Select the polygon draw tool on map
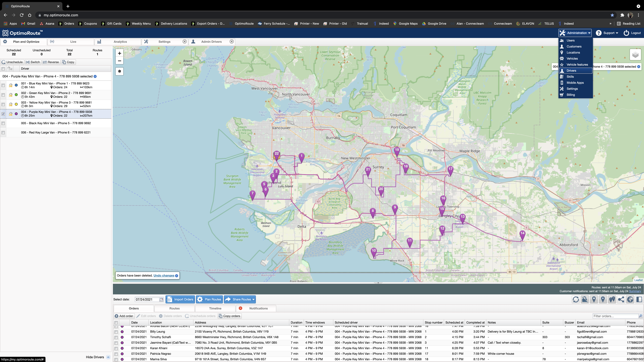Viewport: 644px width, 362px height. tap(119, 71)
